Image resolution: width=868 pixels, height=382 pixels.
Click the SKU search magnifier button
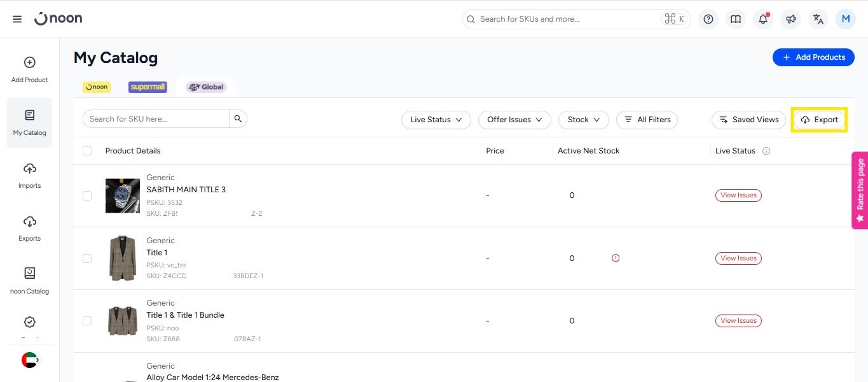coord(238,119)
